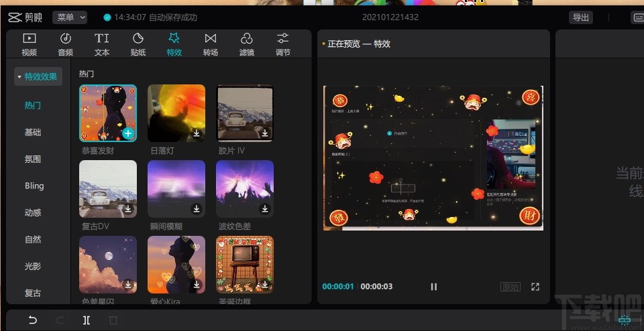Toggle the timeline snapping icon
Viewport: 644px width, 331px height.
click(625, 320)
